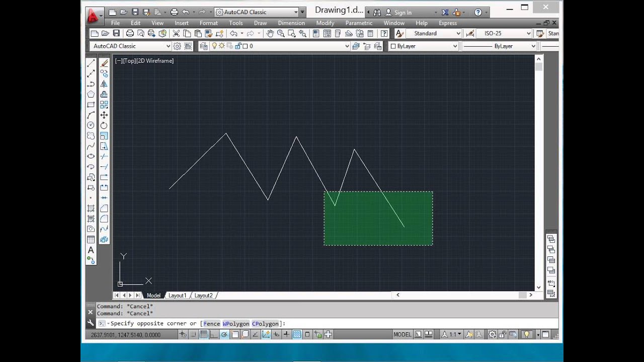Image resolution: width=644 pixels, height=362 pixels.
Task: Open the layer list dropdown showing 0
Action: 296,46
